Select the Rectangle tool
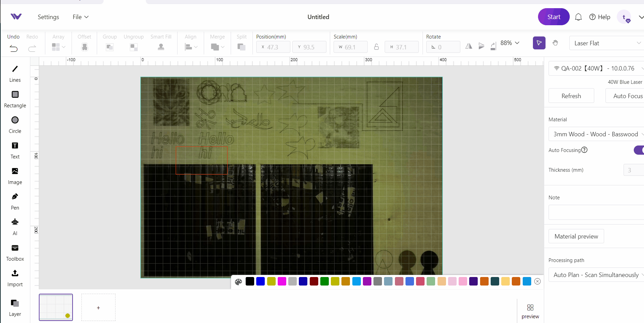Viewport: 644px width, 323px height. coord(15,99)
